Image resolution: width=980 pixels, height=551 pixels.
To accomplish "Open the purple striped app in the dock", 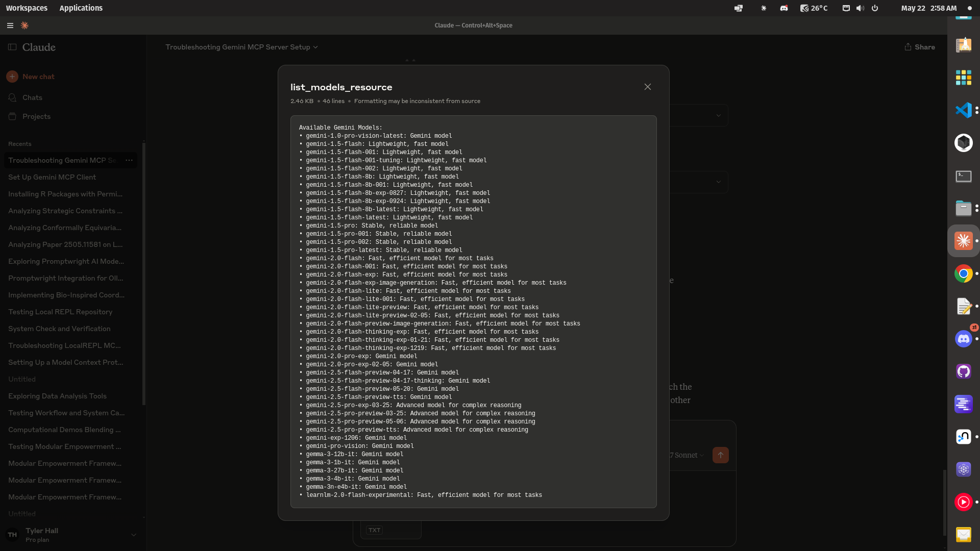I will coord(963,404).
